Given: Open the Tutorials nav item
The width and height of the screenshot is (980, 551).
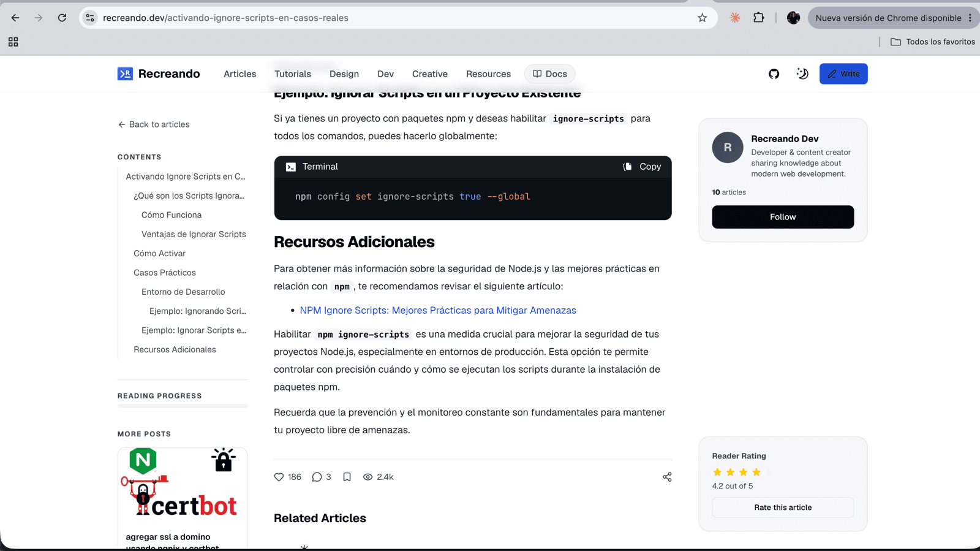Looking at the screenshot, I should (293, 74).
